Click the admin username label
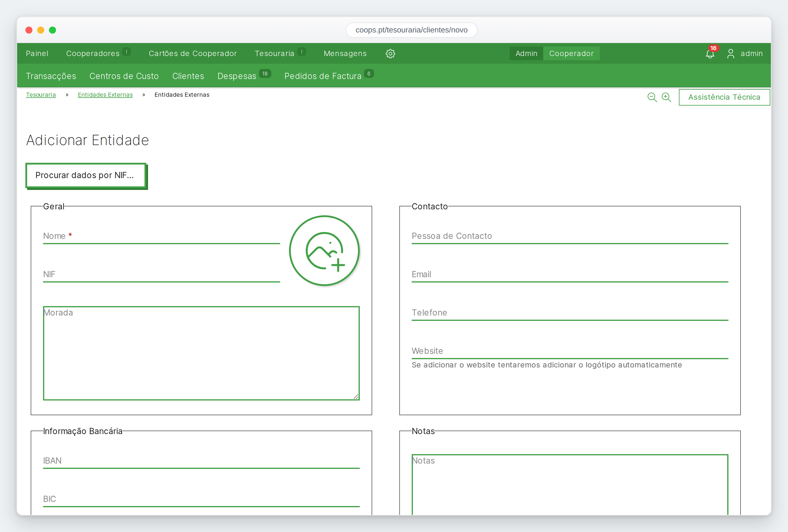 751,54
